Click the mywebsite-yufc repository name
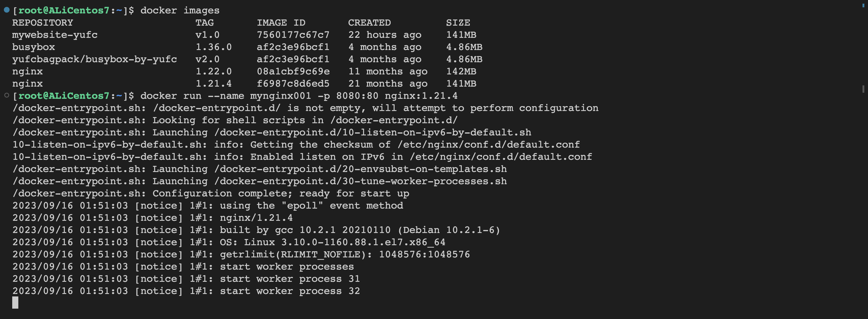Image resolution: width=868 pixels, height=319 pixels. coord(55,35)
